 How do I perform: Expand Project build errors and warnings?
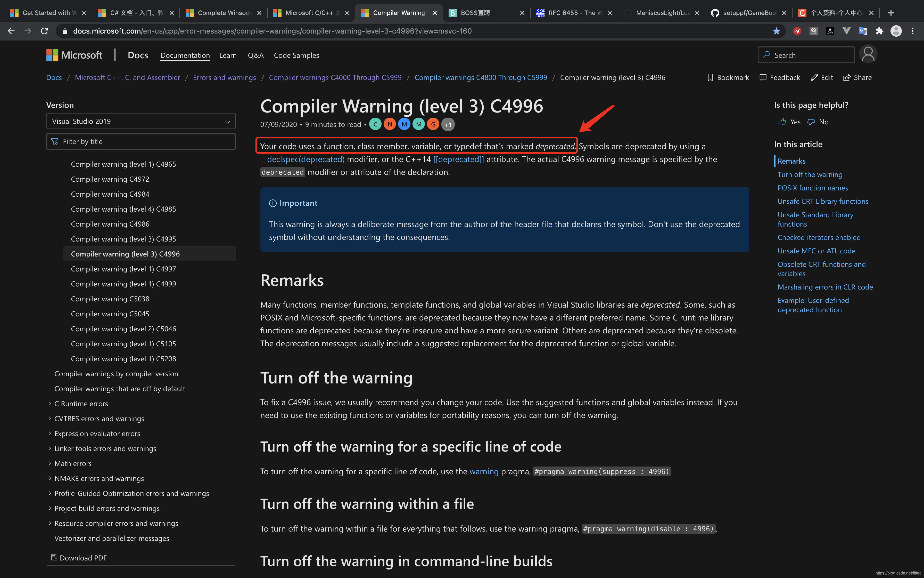pyautogui.click(x=50, y=508)
